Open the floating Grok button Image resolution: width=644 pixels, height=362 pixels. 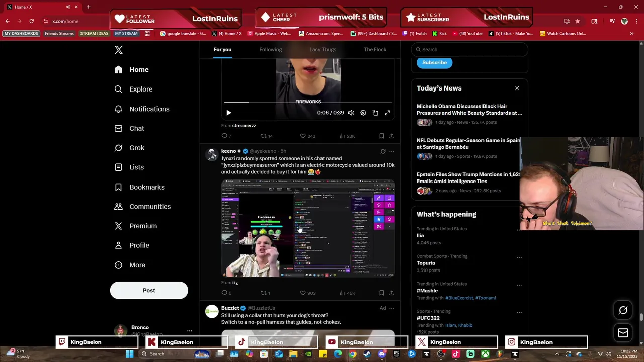click(623, 310)
